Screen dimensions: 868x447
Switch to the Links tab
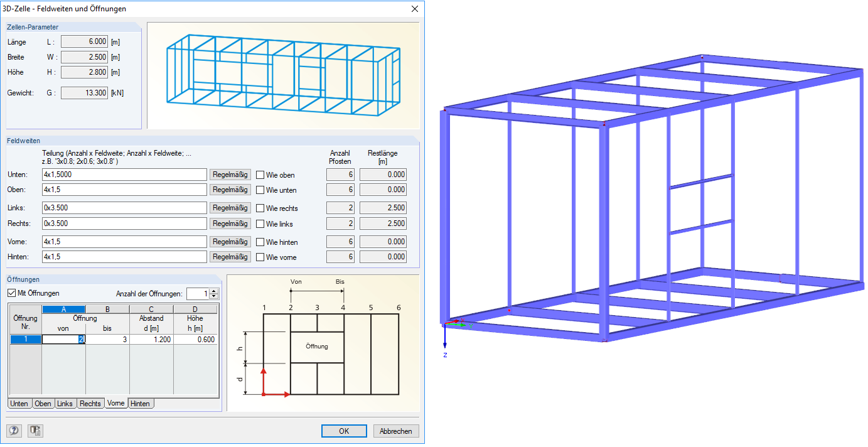(65, 404)
